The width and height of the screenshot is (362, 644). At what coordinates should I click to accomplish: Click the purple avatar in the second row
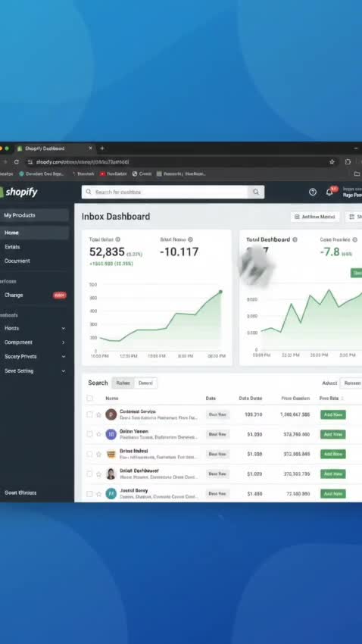coord(111,434)
